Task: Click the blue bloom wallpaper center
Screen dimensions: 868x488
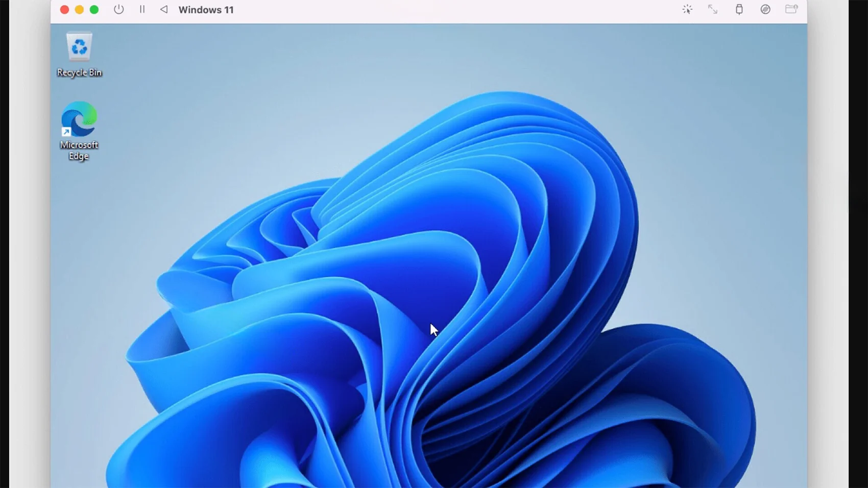Action: click(434, 286)
